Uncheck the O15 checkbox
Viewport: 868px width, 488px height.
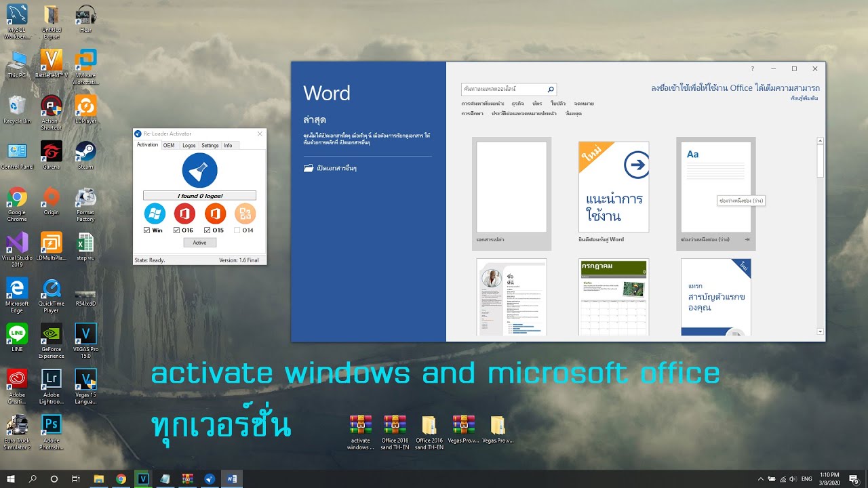tap(208, 230)
